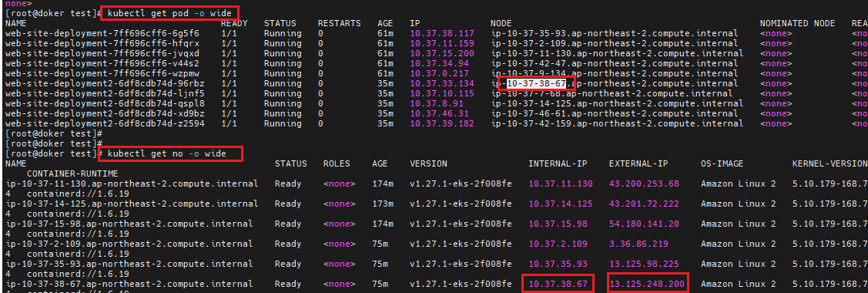Select pod name web-site-deployment-7ff696cff6-jvqxd
The width and height of the screenshot is (868, 293).
point(102,53)
